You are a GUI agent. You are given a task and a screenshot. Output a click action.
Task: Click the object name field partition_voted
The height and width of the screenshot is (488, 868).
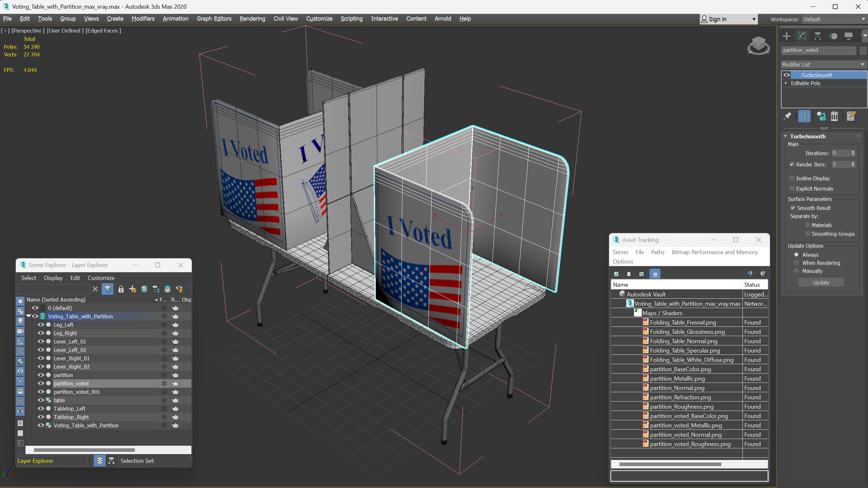point(819,50)
